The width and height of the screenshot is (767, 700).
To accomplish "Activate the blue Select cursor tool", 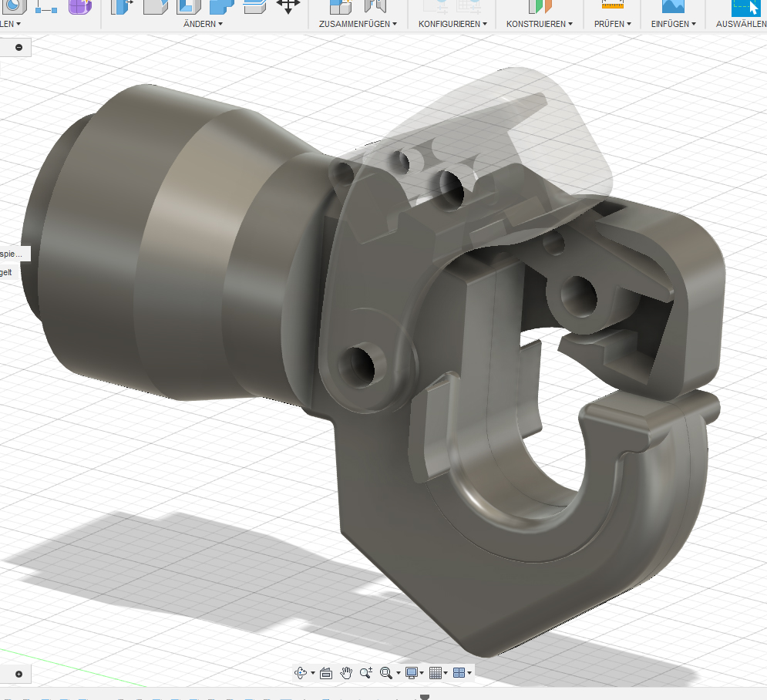I will point(746,7).
